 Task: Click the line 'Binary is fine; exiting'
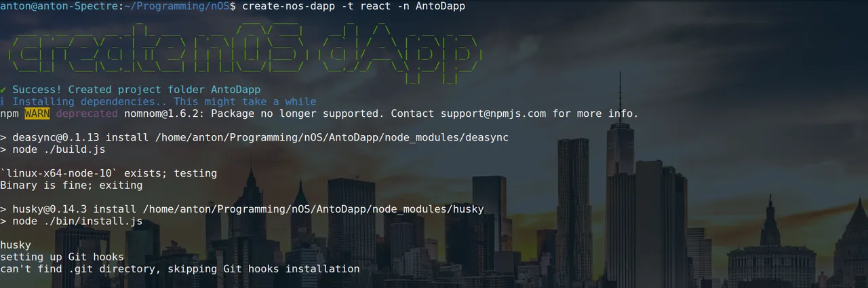(x=71, y=185)
